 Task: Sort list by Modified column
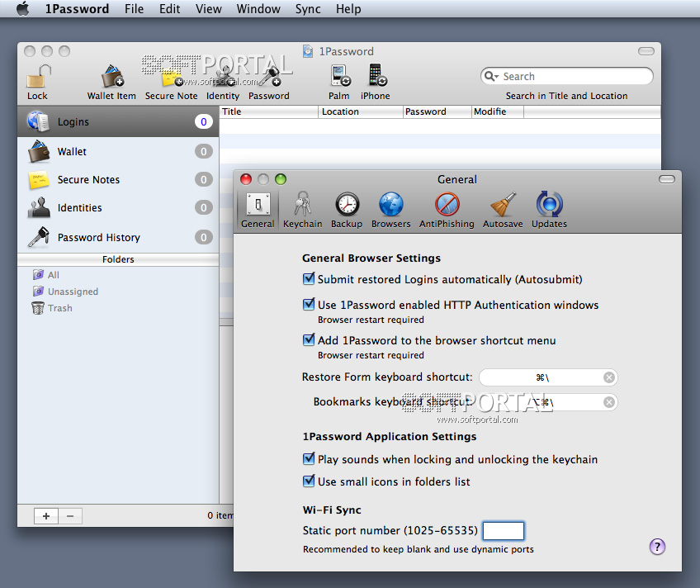498,111
